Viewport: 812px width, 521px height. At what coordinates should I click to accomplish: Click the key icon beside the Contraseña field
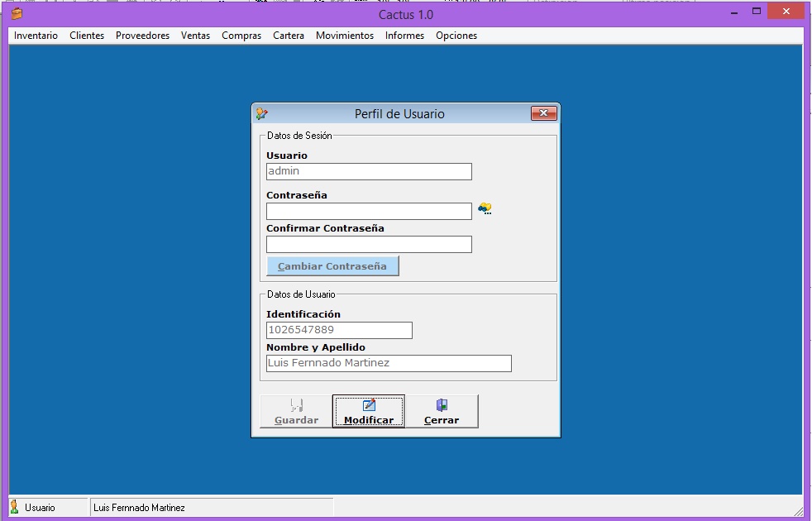pos(485,209)
